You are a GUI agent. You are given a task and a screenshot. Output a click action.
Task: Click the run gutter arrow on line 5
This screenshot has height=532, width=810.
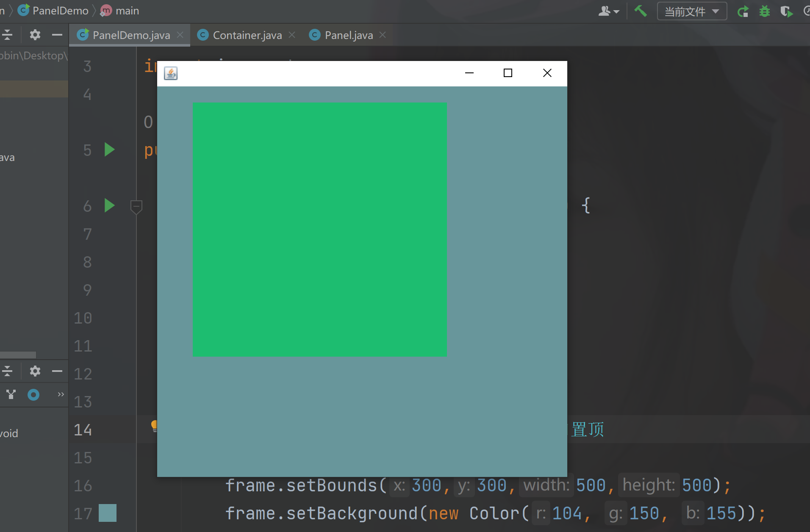coord(109,150)
